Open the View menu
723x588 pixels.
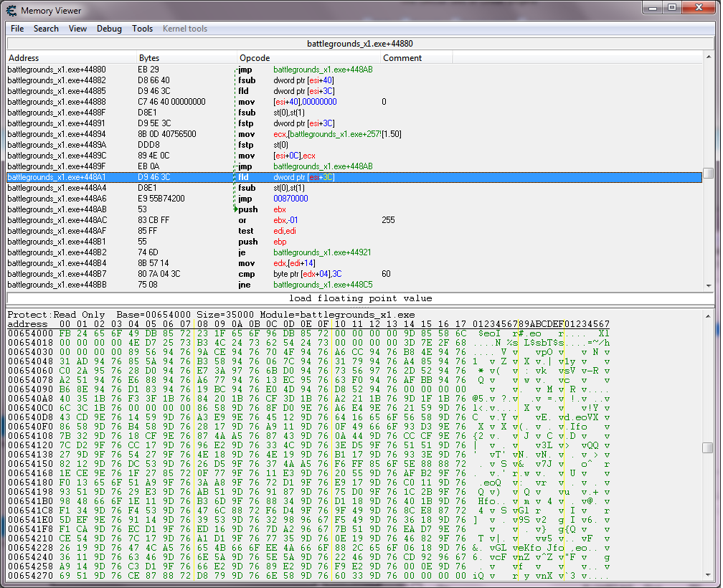point(77,29)
